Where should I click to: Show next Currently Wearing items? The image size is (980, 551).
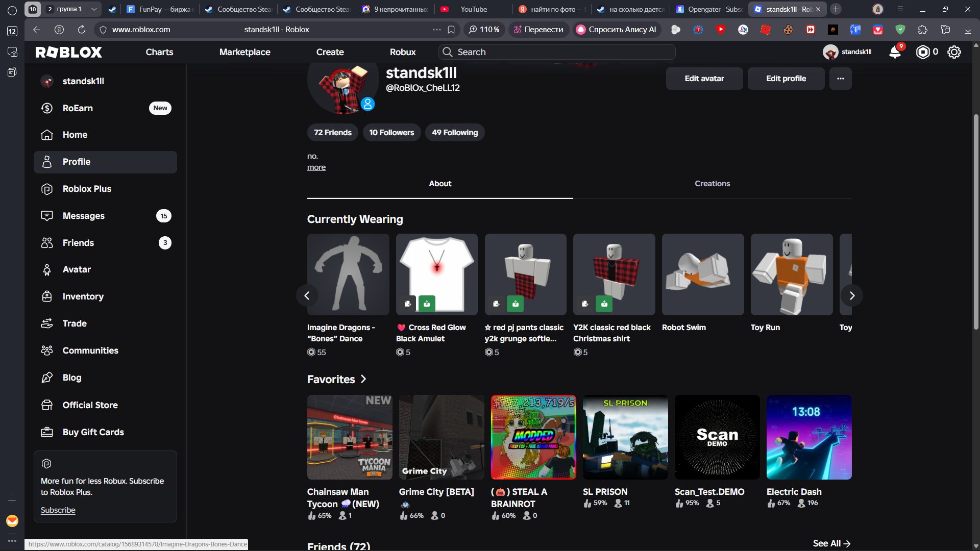coord(852,295)
